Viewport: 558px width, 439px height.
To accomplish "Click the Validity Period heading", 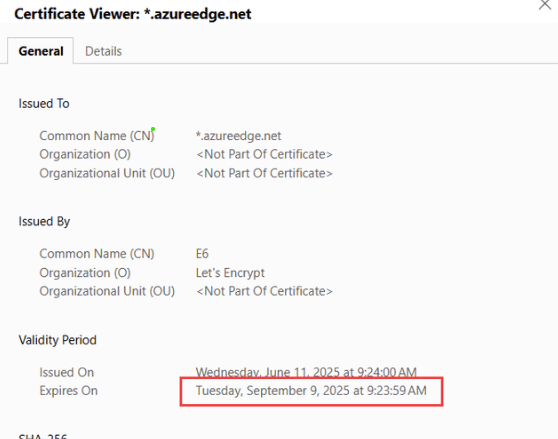I will tap(57, 340).
